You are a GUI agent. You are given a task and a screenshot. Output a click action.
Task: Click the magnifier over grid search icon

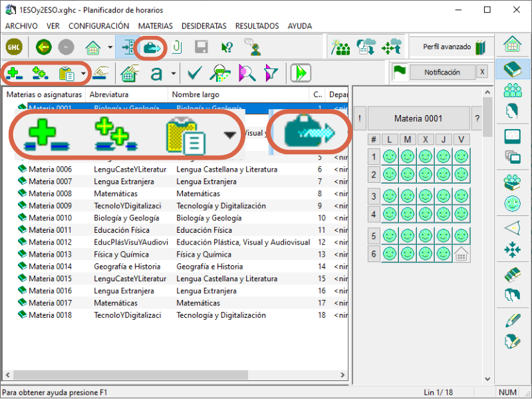click(x=220, y=73)
